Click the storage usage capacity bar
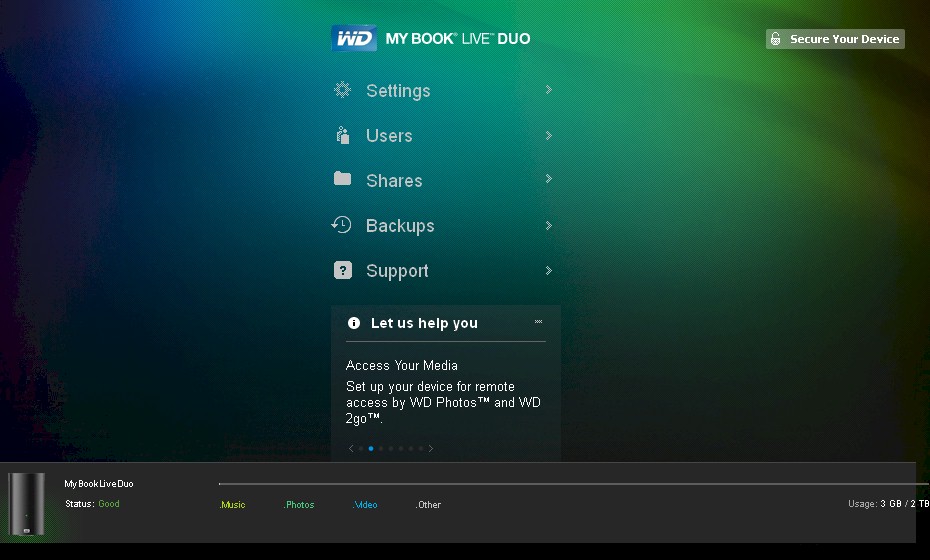Viewport: 930px width, 560px height. 574,484
